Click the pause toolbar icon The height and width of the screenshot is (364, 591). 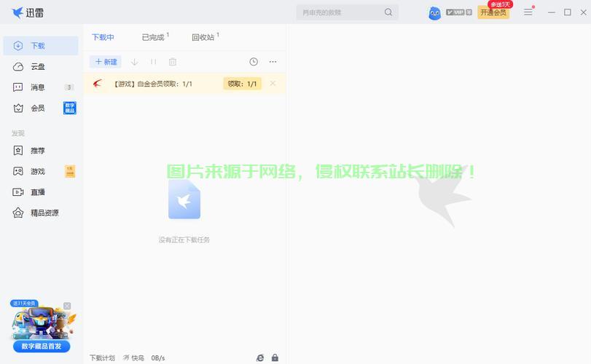(x=154, y=62)
